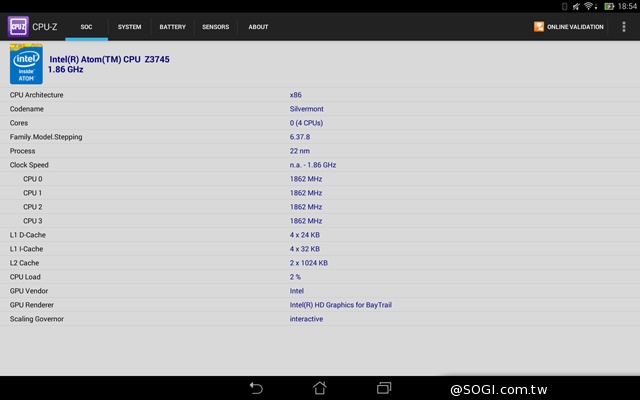Open the BATTERY tab
This screenshot has width=640, height=400.
(x=173, y=27)
